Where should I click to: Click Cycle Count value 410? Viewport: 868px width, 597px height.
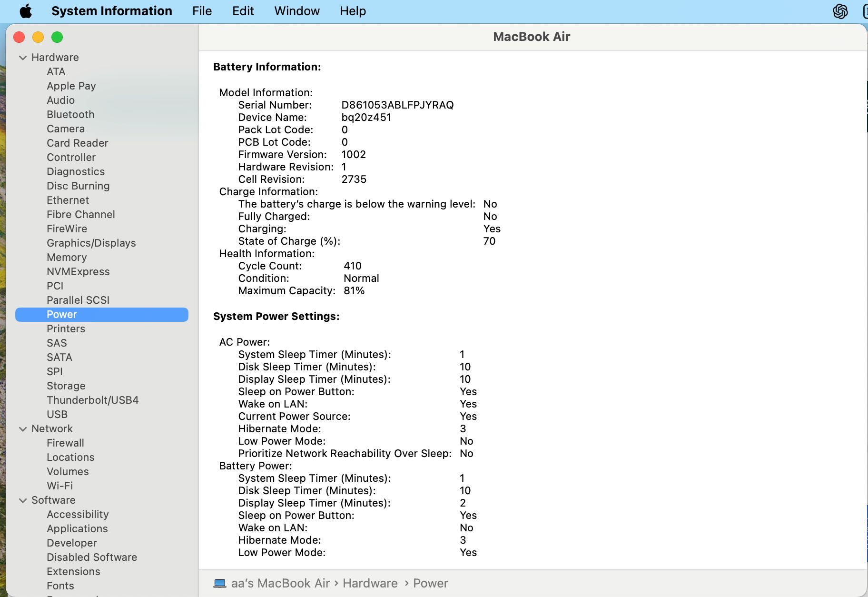pyautogui.click(x=353, y=266)
